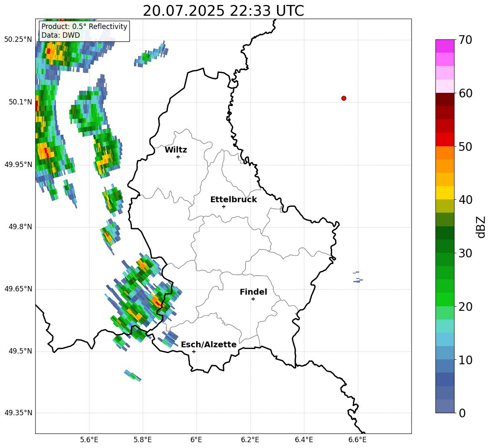Image resolution: width=491 pixels, height=448 pixels.
Task: Click the Wiltz location cross marker
Action: (x=178, y=157)
